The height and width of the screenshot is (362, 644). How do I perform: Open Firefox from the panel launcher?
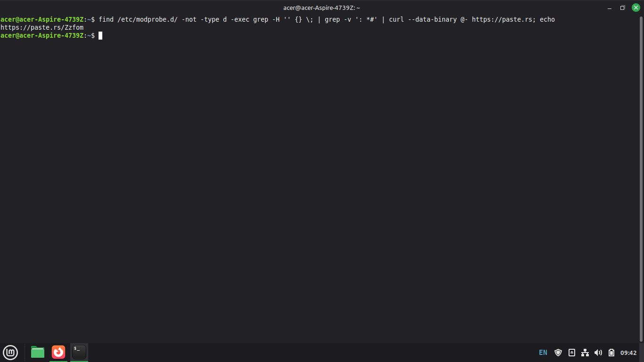(x=58, y=352)
